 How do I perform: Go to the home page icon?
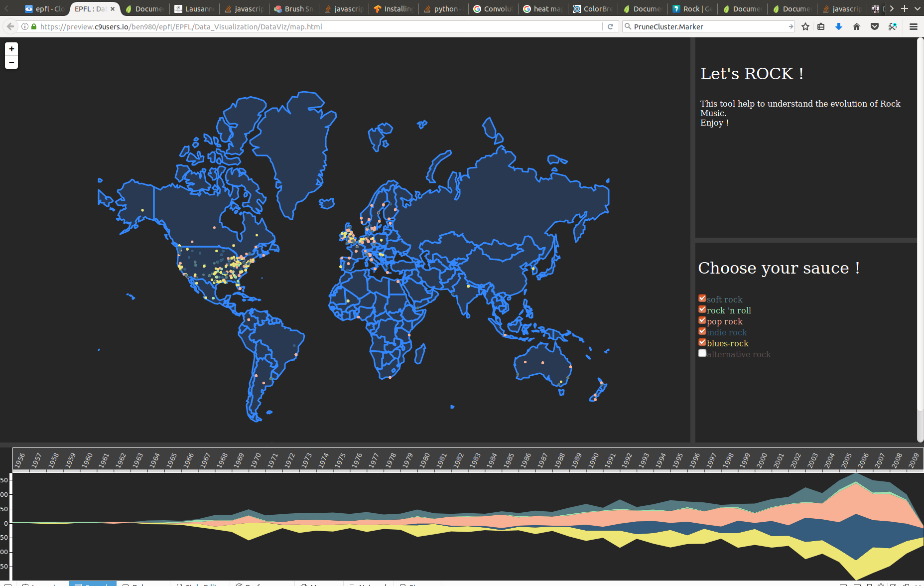(857, 26)
